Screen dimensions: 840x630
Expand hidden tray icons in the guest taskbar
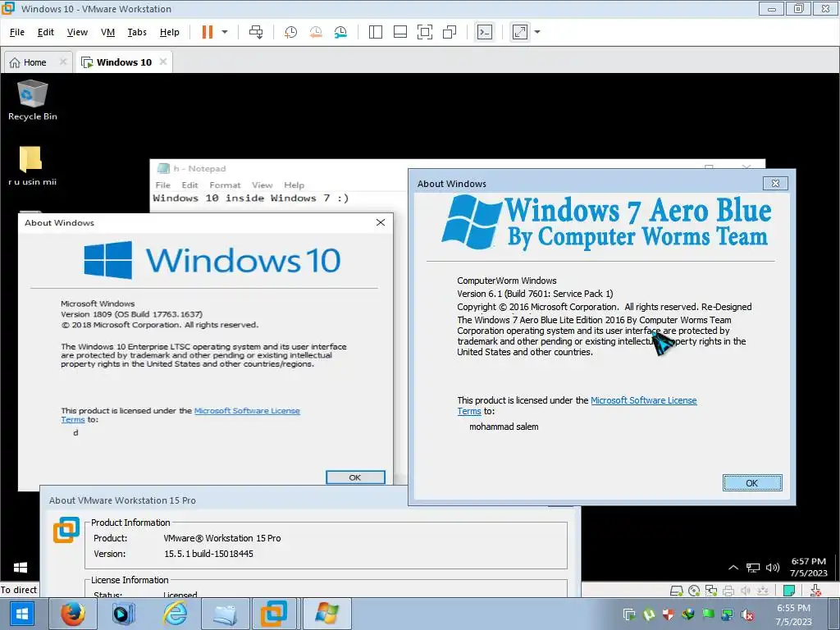[733, 568]
